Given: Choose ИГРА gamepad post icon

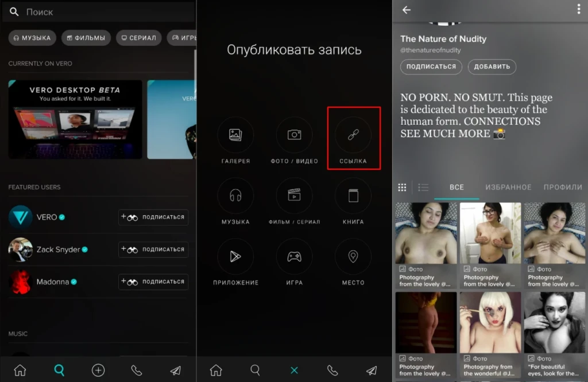Looking at the screenshot, I should pyautogui.click(x=295, y=256).
